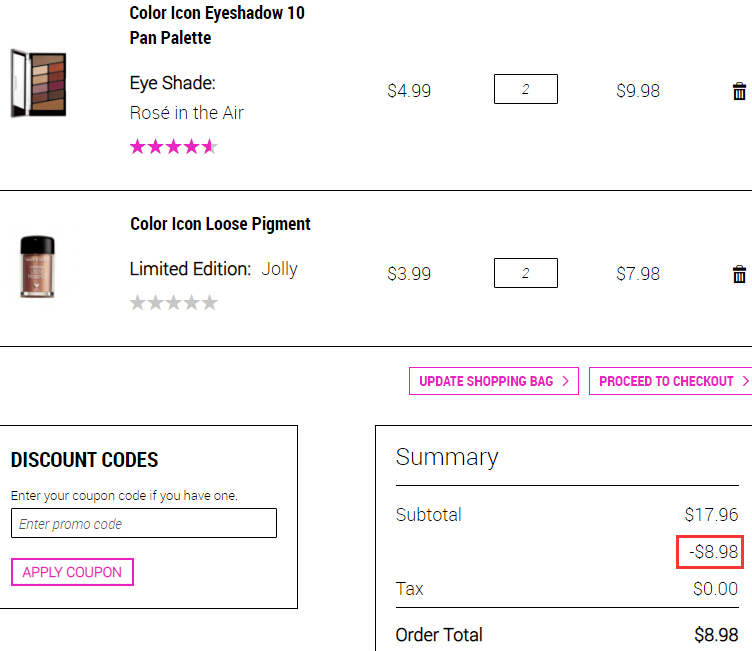Open the Eyeshadow 10 Pan Palette thumbnail
Image resolution: width=752 pixels, height=651 pixels.
(x=38, y=83)
